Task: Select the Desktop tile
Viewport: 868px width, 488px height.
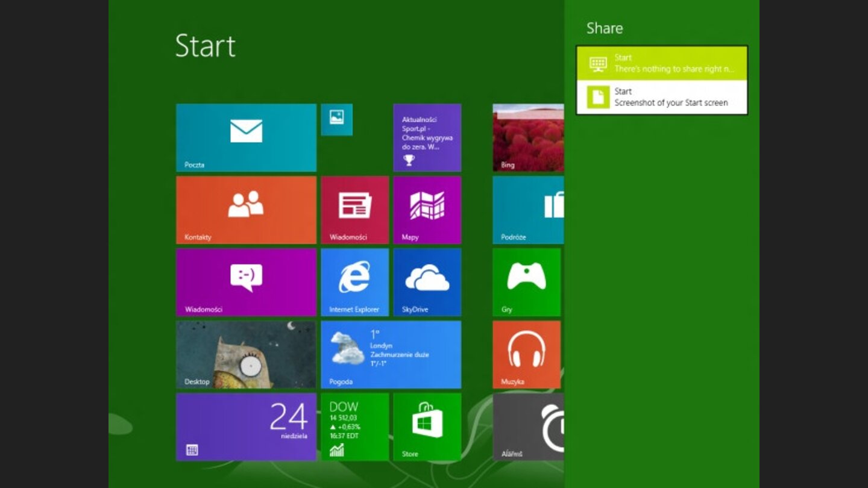Action: (x=246, y=354)
